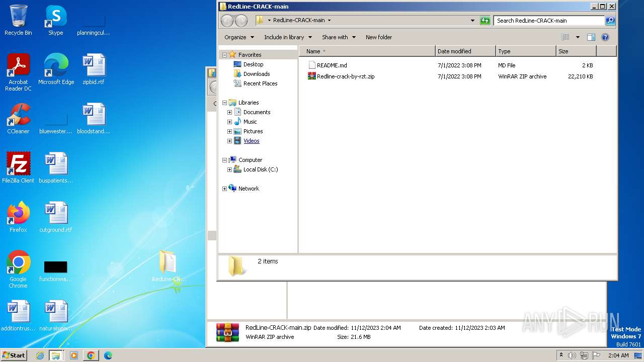Click the Explorer Forward navigation button

(242, 21)
